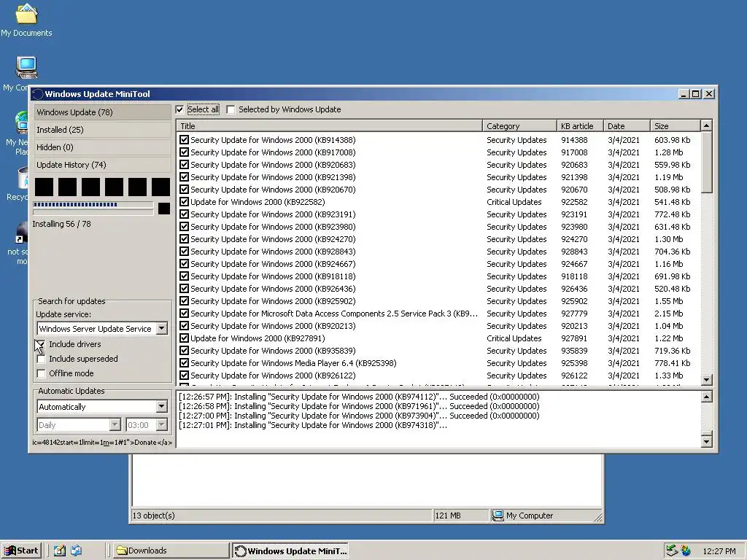Sort by Size column header
This screenshot has width=747, height=560.
tap(676, 126)
